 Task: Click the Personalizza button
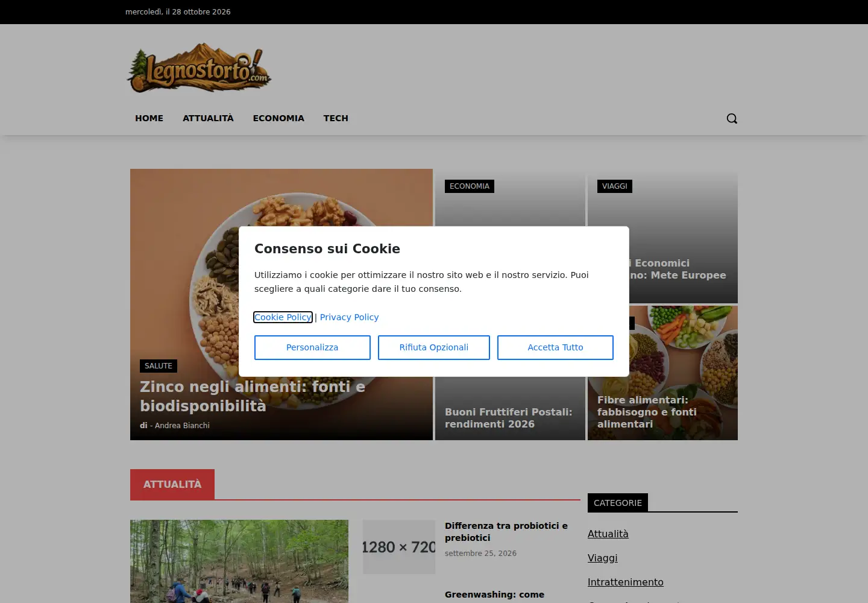point(312,347)
